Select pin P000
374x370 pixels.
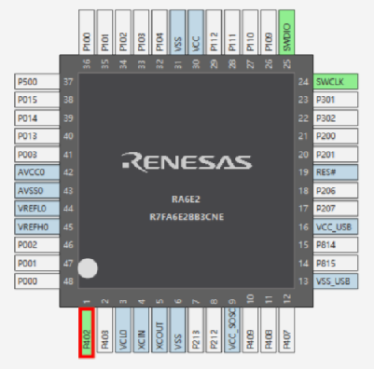point(37,281)
